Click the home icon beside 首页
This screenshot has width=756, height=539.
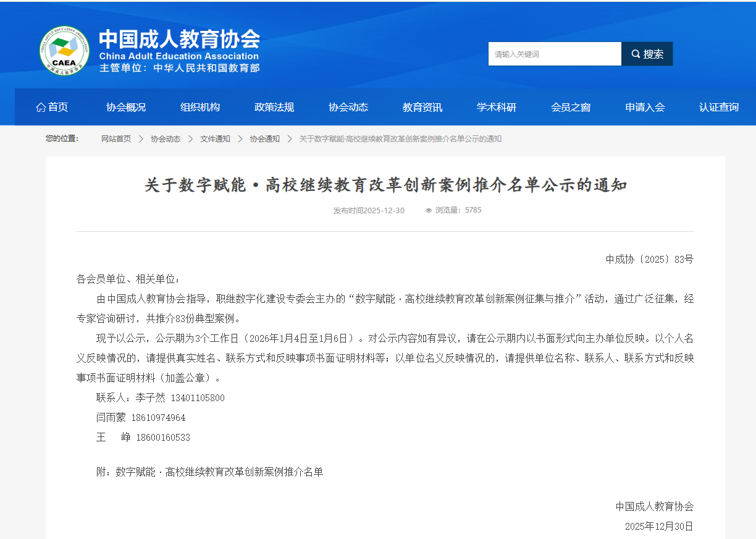coord(41,108)
